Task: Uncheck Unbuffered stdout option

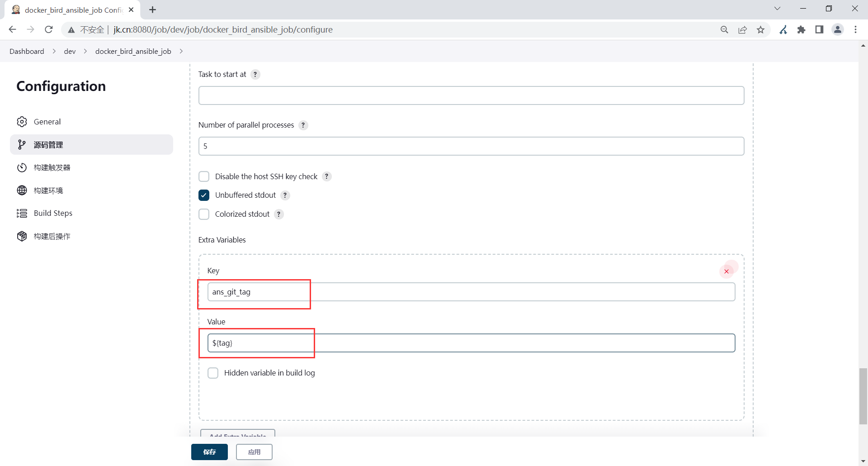Action: click(x=204, y=195)
